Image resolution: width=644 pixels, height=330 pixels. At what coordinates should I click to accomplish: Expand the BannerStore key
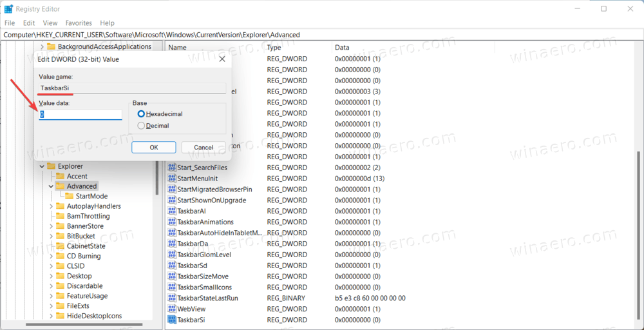51,226
